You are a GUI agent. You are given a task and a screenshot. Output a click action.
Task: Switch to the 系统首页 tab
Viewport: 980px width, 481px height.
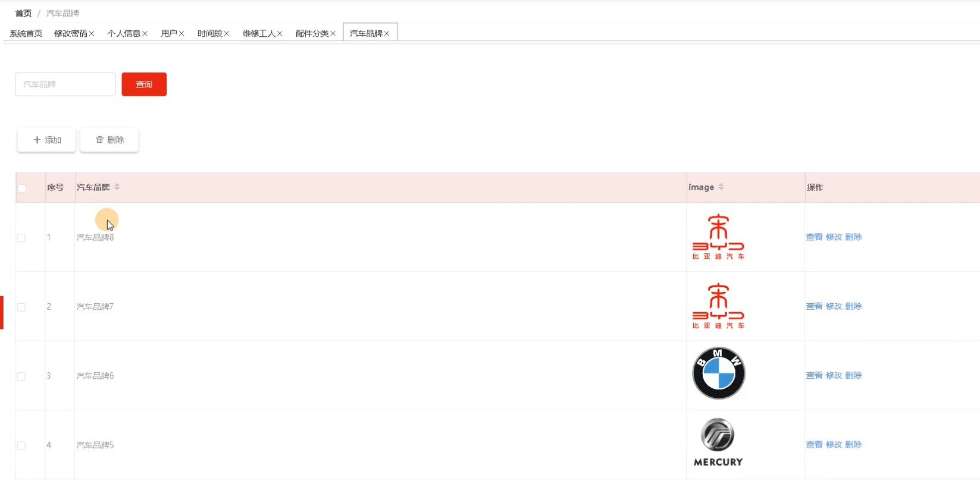tap(26, 33)
